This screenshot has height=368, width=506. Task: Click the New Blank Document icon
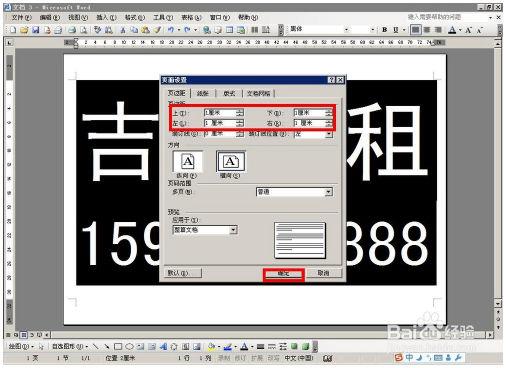click(13, 30)
